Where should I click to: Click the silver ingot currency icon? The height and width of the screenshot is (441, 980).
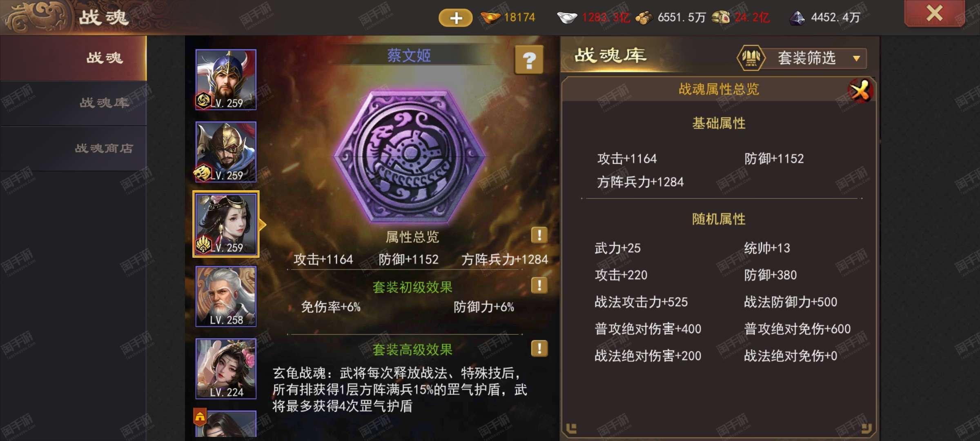point(567,18)
